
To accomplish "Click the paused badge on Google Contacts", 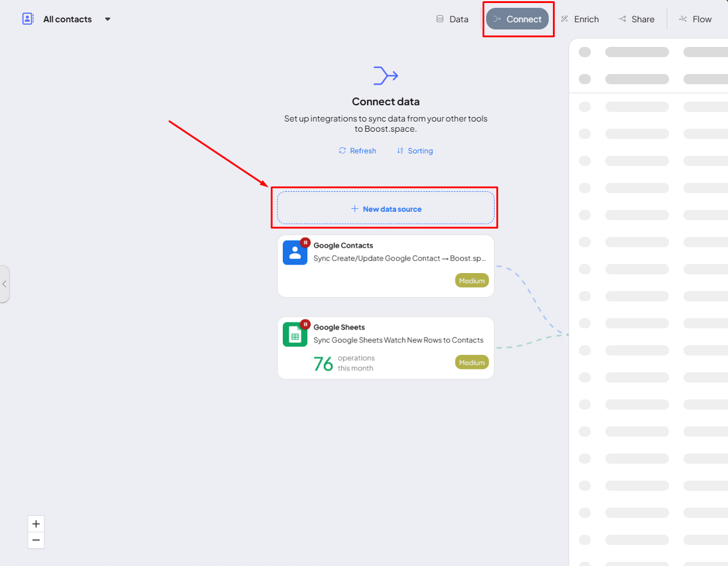I will coord(305,242).
